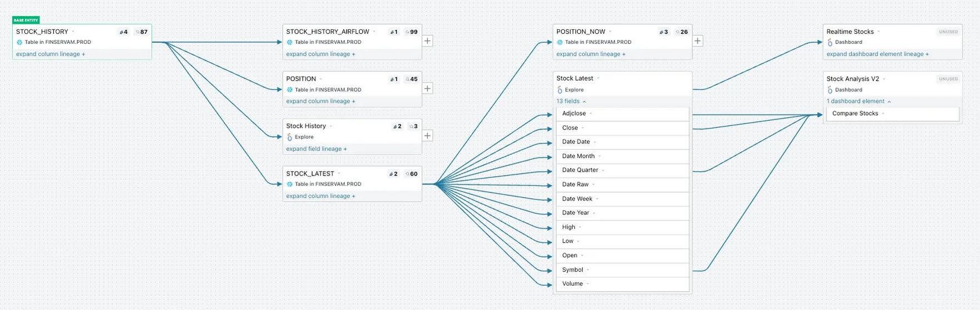Viewport: 980px width, 310px height.
Task: Expand column lineage for POSITION_NOW
Action: (591, 54)
